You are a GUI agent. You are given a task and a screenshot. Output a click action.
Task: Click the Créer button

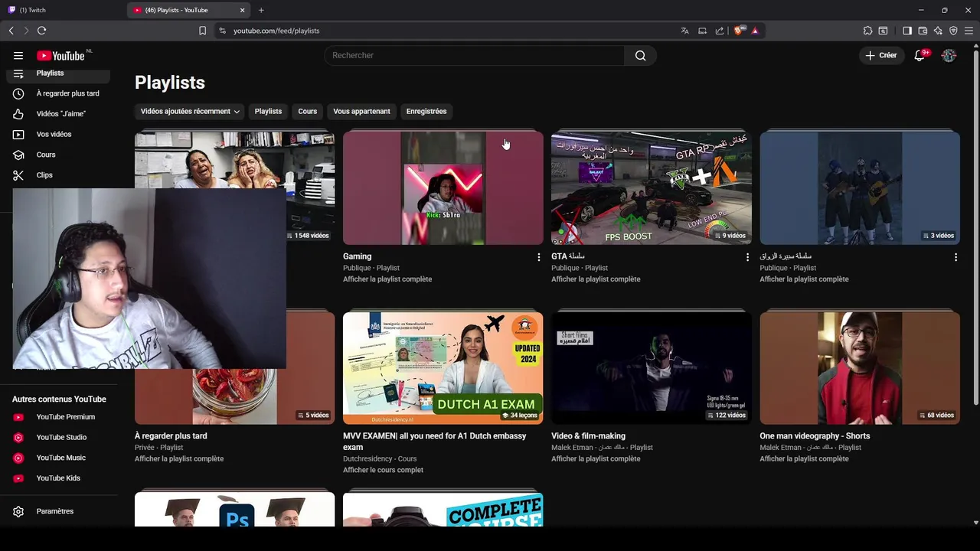(x=881, y=56)
